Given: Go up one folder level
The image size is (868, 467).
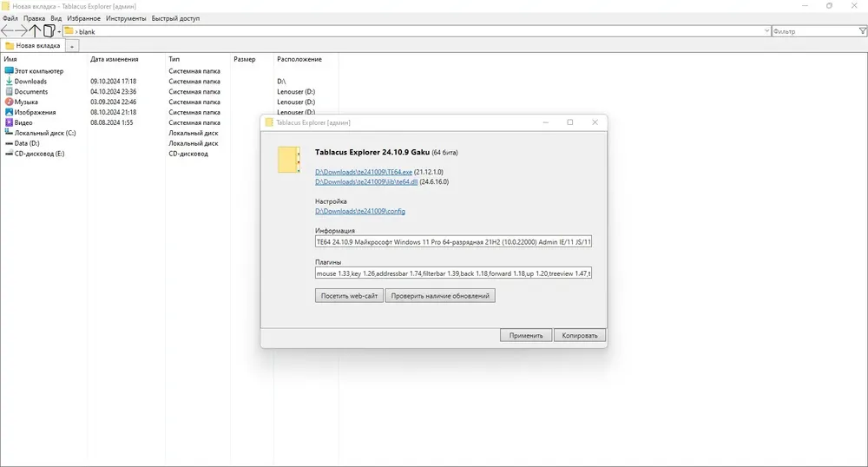Looking at the screenshot, I should pos(35,31).
